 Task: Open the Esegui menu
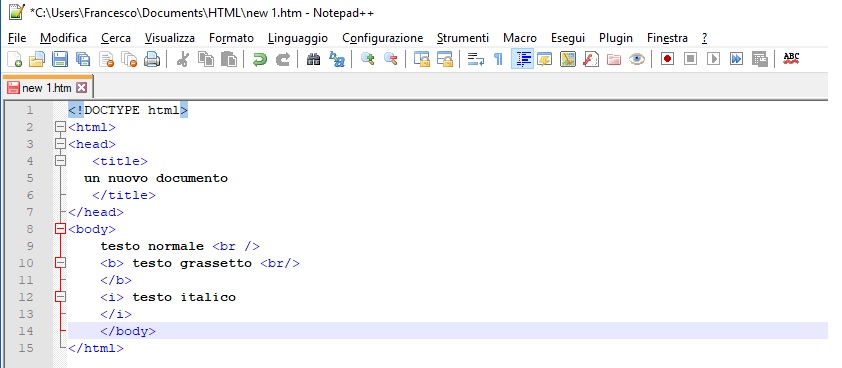(568, 38)
